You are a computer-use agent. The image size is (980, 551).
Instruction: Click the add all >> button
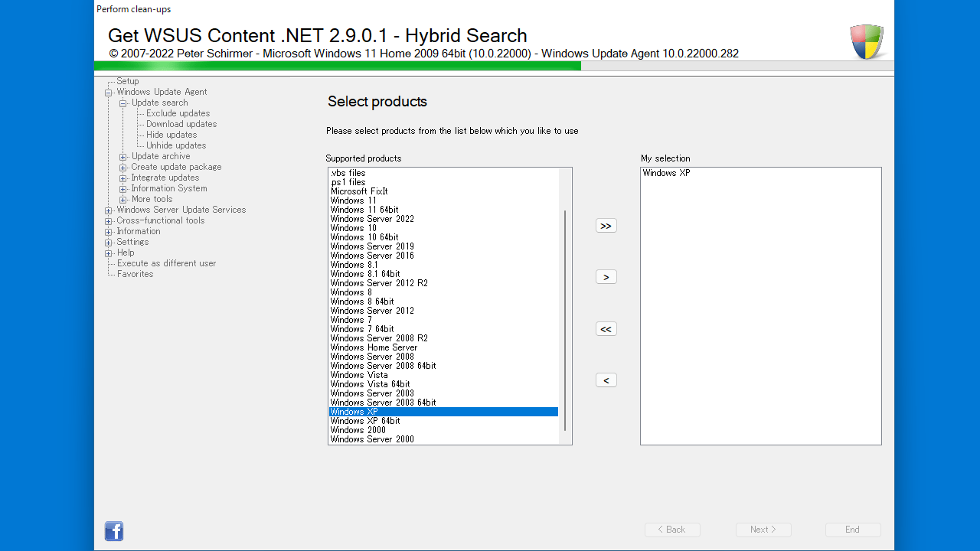[606, 226]
